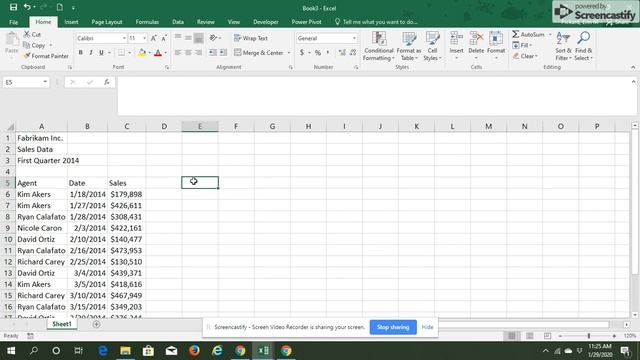Open the Clear menu
This screenshot has width=640, height=360.
coord(525,56)
